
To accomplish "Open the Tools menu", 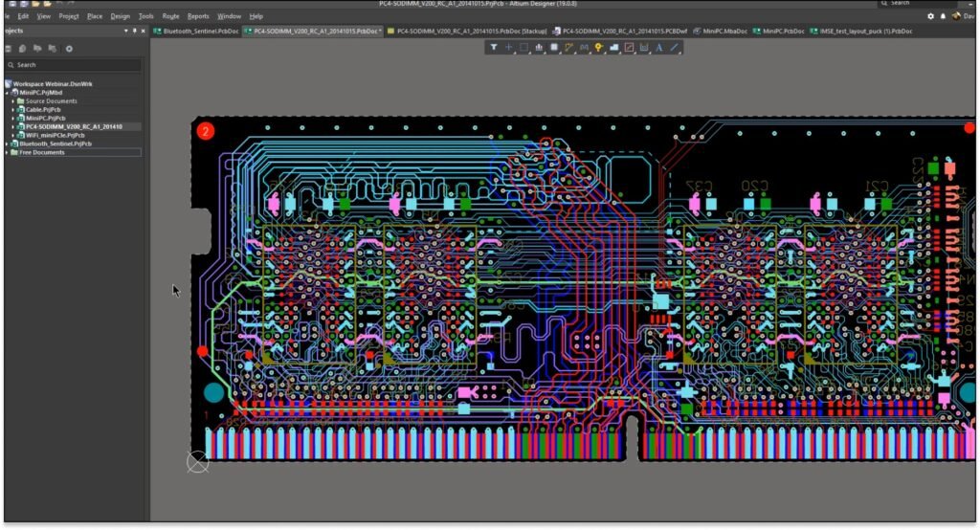I will coord(145,16).
